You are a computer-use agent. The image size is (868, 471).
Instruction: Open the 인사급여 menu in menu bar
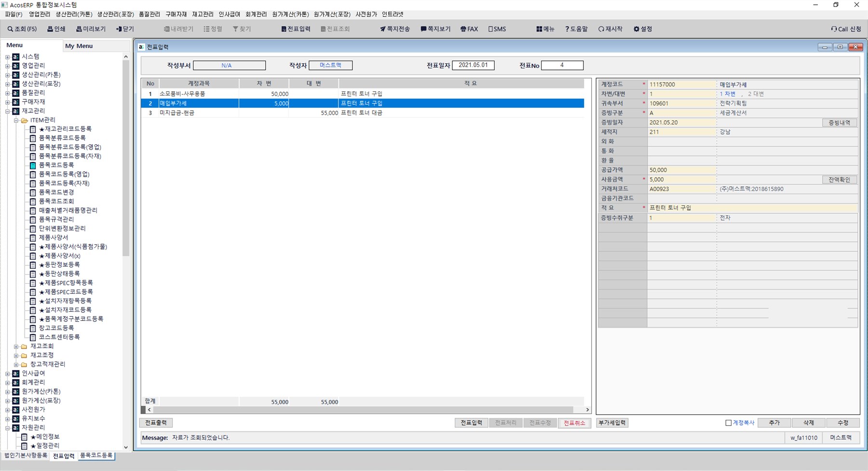229,14
